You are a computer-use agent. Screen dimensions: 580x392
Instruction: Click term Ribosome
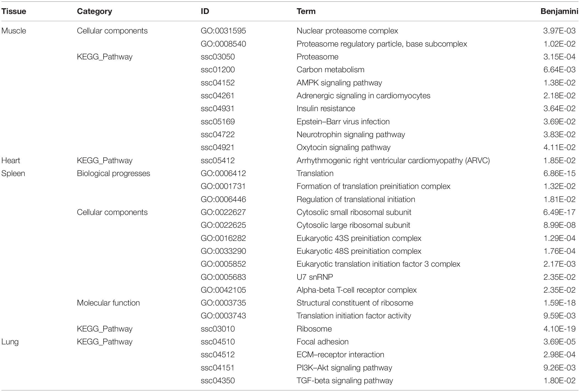point(314,329)
